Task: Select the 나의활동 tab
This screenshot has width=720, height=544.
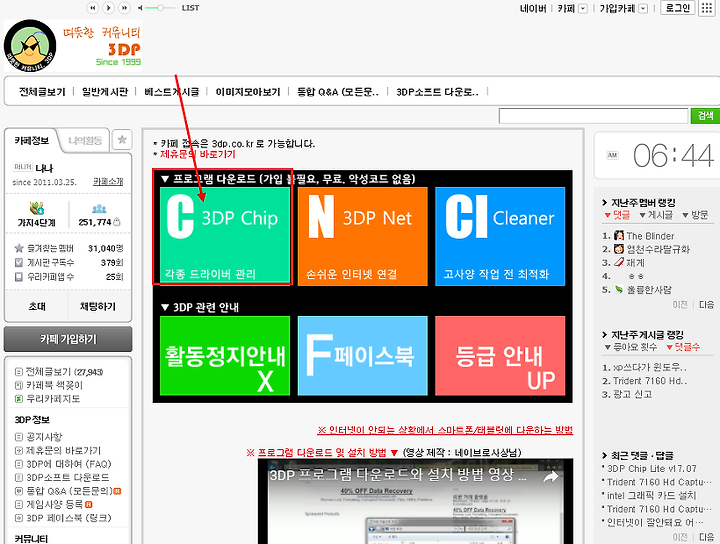Action: coord(85,140)
